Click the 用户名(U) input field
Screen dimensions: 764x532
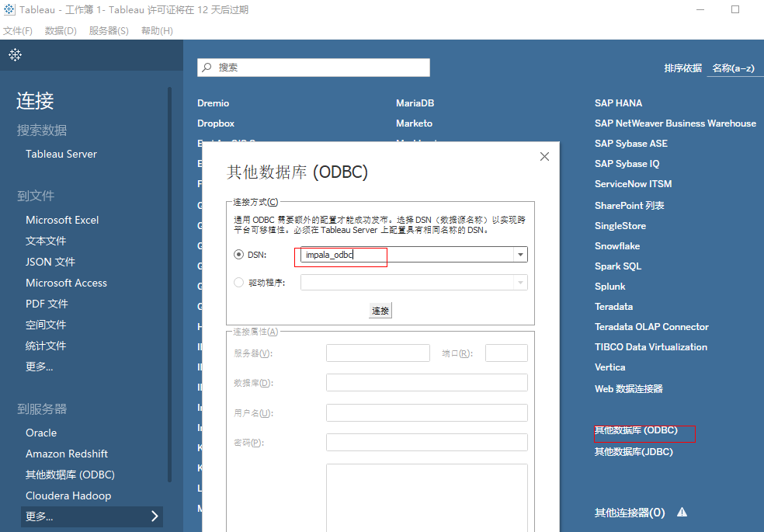427,412
